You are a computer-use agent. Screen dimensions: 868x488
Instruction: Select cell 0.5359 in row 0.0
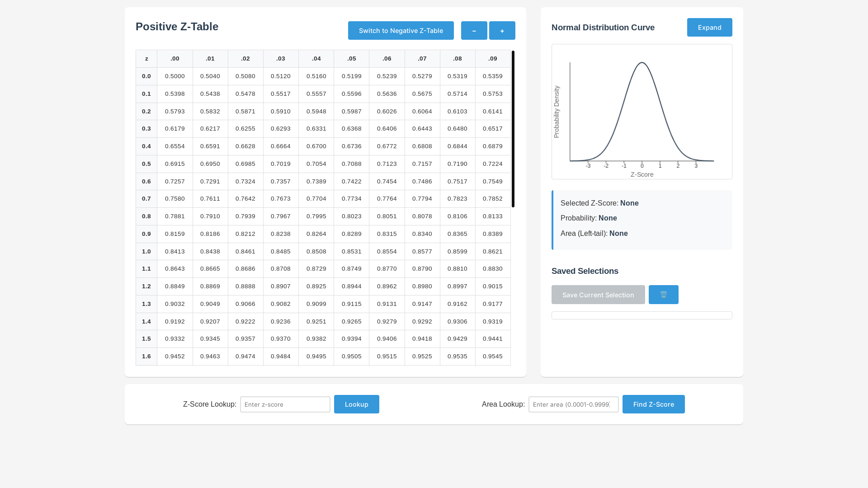tap(493, 76)
